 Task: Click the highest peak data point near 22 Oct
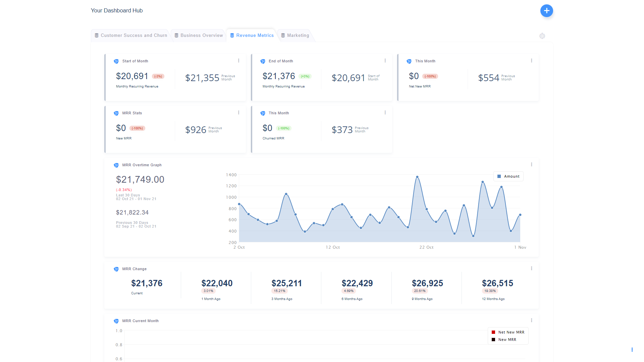[x=417, y=177]
